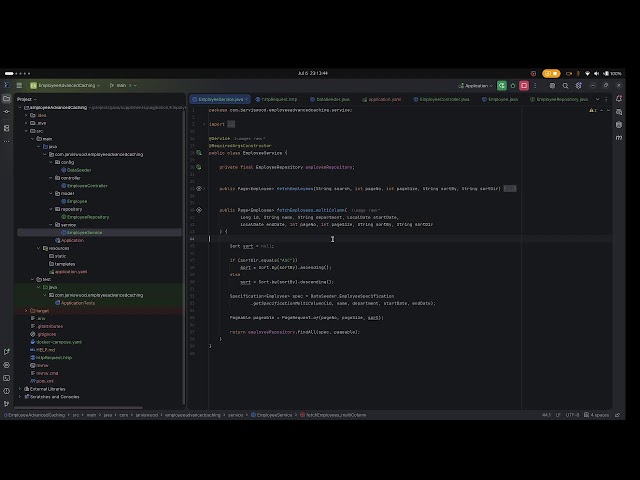This screenshot has height=480, width=640.
Task: Switch to the application.yaml tab
Action: click(x=382, y=99)
